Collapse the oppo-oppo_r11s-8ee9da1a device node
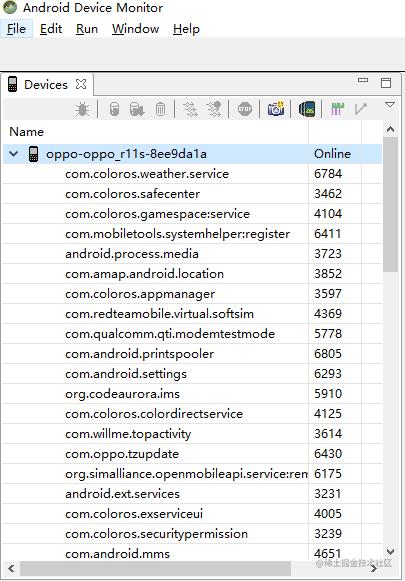This screenshot has height=581, width=405. (14, 153)
